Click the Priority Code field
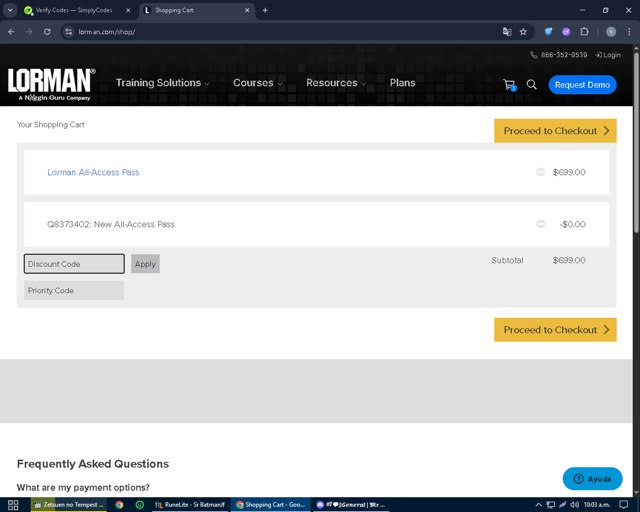Screen dimensions: 640x512 (x=74, y=290)
